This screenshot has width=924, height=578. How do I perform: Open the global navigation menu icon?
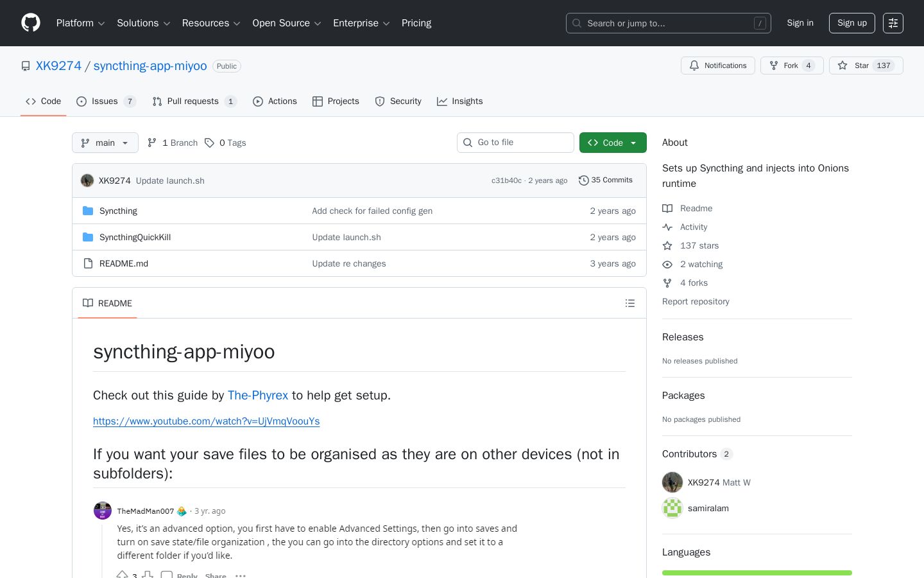click(x=893, y=23)
